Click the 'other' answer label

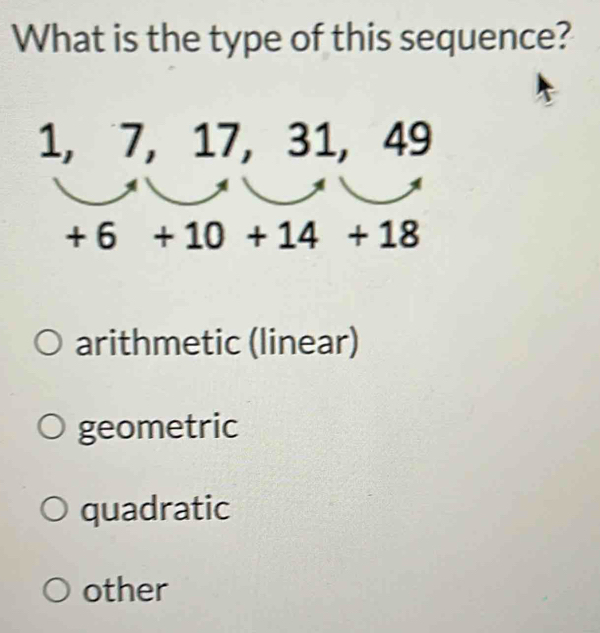[125, 590]
